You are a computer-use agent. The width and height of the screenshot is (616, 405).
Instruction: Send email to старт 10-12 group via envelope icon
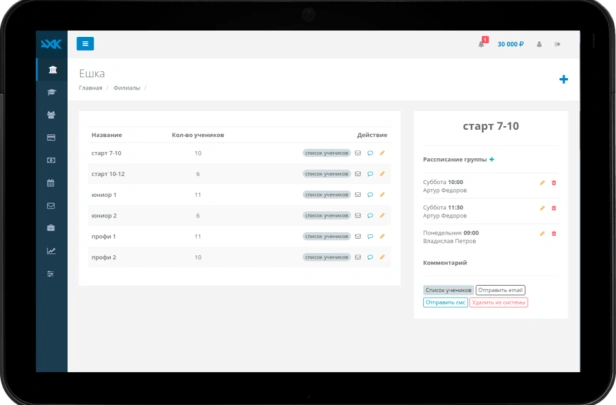(x=358, y=174)
